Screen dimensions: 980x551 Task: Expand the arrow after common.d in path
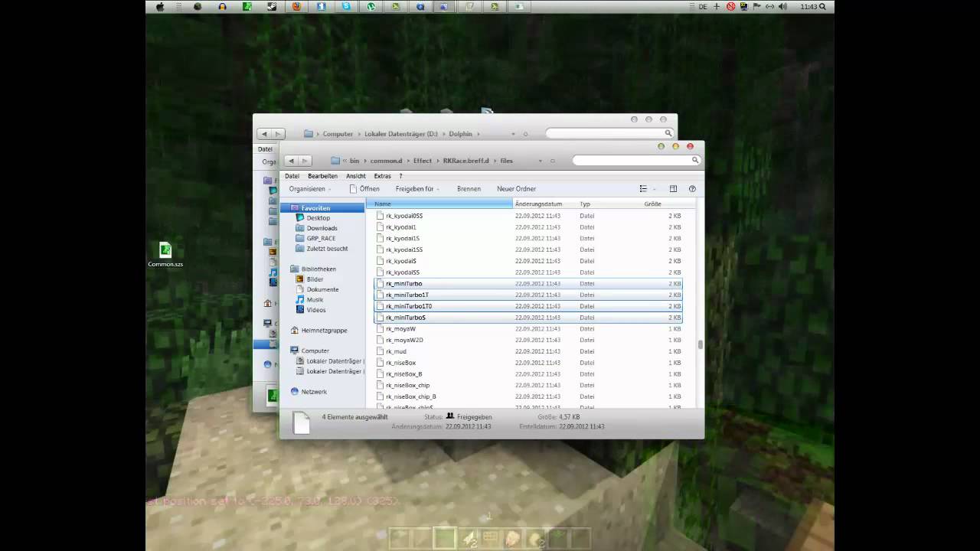(408, 161)
